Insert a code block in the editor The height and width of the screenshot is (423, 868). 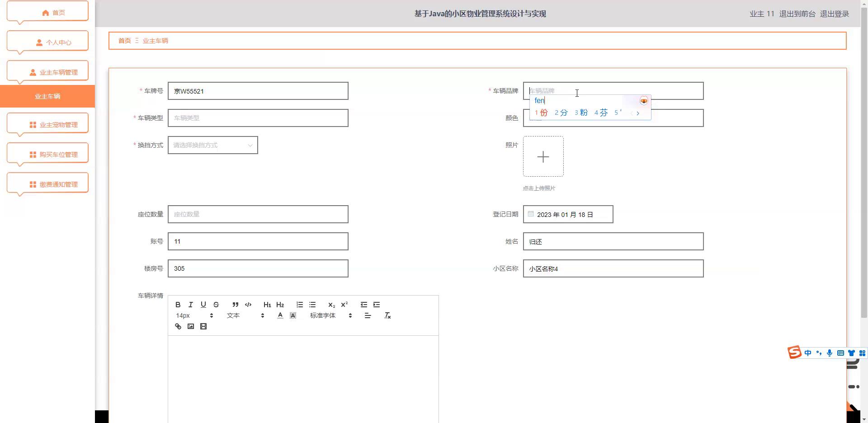[x=248, y=305]
